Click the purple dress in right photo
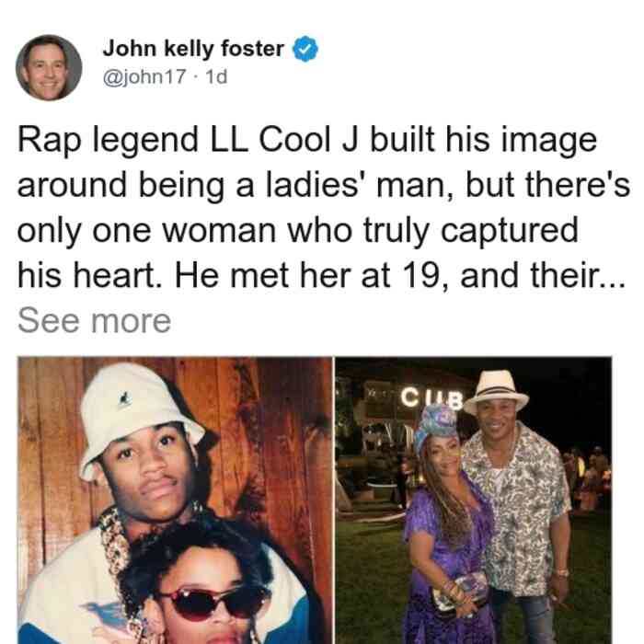This screenshot has height=644, width=644. (449, 567)
